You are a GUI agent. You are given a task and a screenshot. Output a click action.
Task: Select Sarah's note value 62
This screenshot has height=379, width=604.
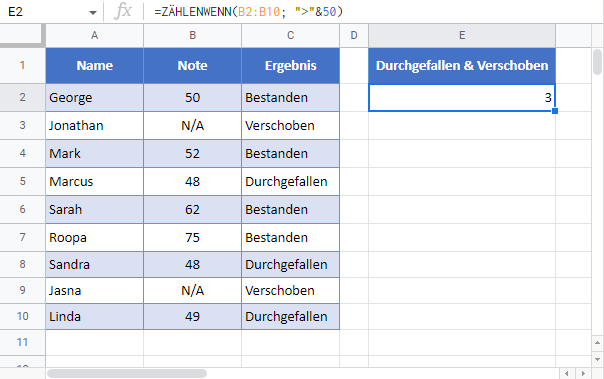pos(193,210)
